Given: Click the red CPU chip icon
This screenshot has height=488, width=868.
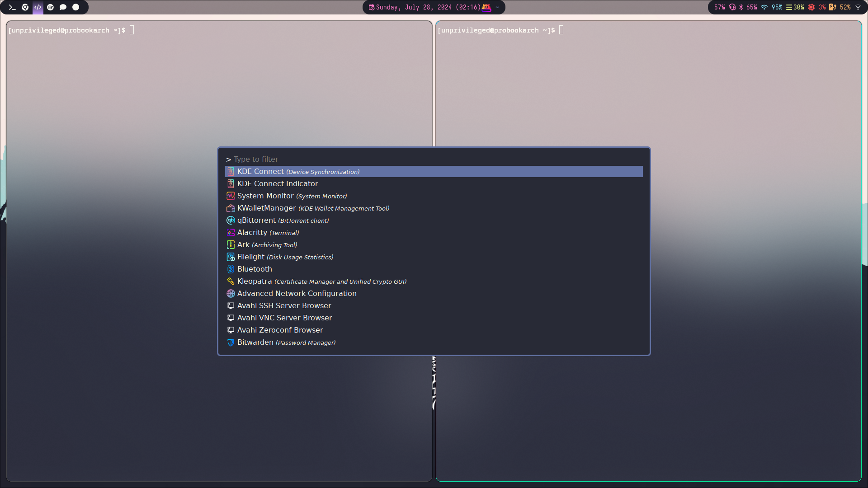Looking at the screenshot, I should click(811, 7).
